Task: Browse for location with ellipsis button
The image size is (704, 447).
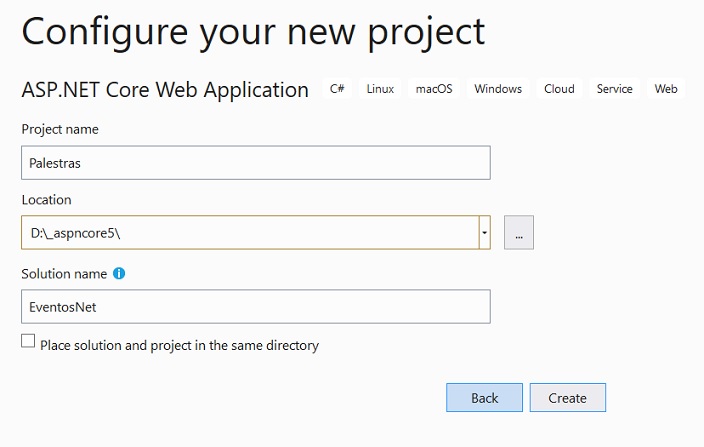Action: coord(519,232)
